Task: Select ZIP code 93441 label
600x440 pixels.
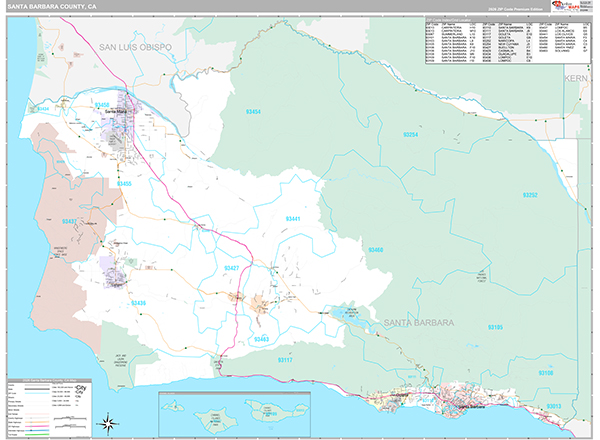Action: tap(293, 218)
